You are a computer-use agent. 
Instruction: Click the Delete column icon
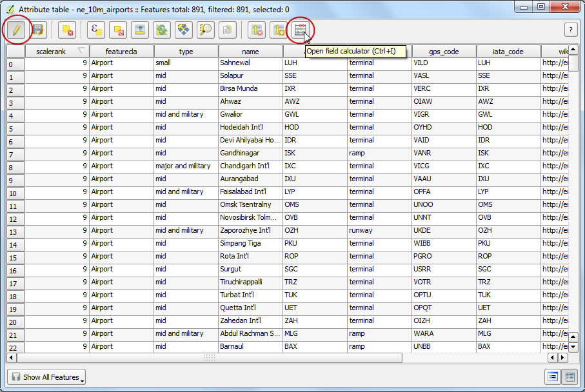257,30
